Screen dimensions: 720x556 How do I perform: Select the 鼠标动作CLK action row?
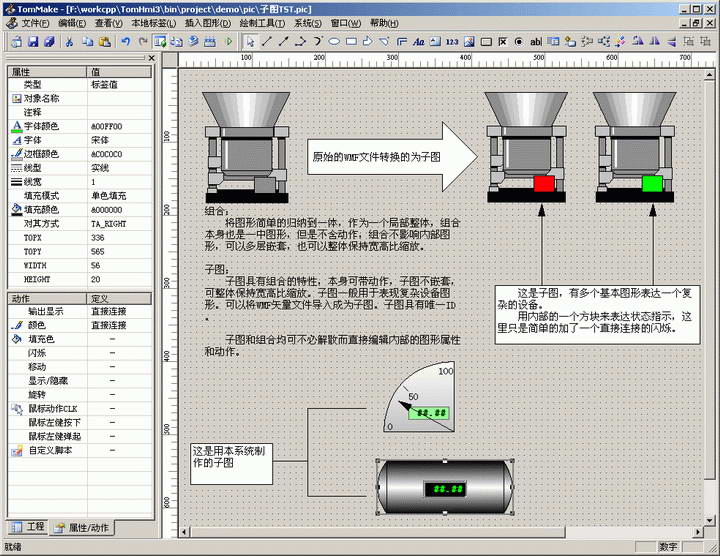coord(80,409)
